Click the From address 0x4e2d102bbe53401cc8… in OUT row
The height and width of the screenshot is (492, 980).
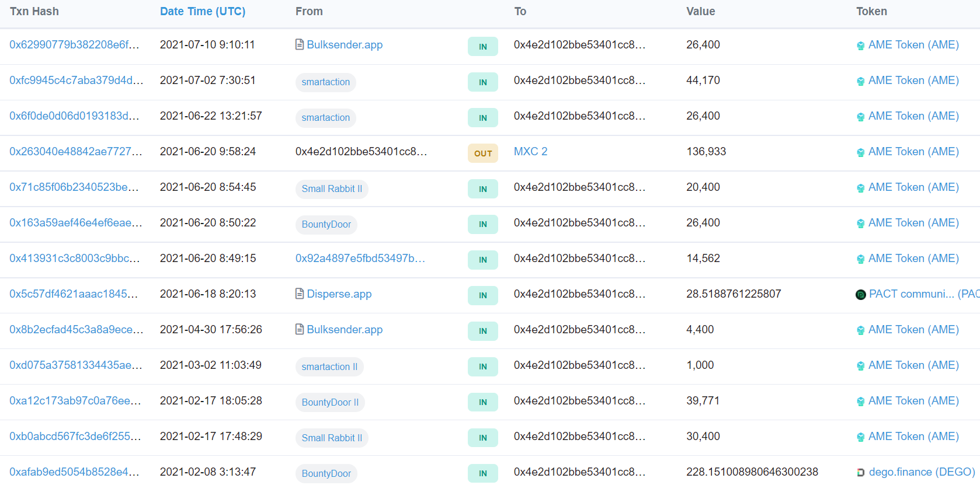(x=362, y=151)
